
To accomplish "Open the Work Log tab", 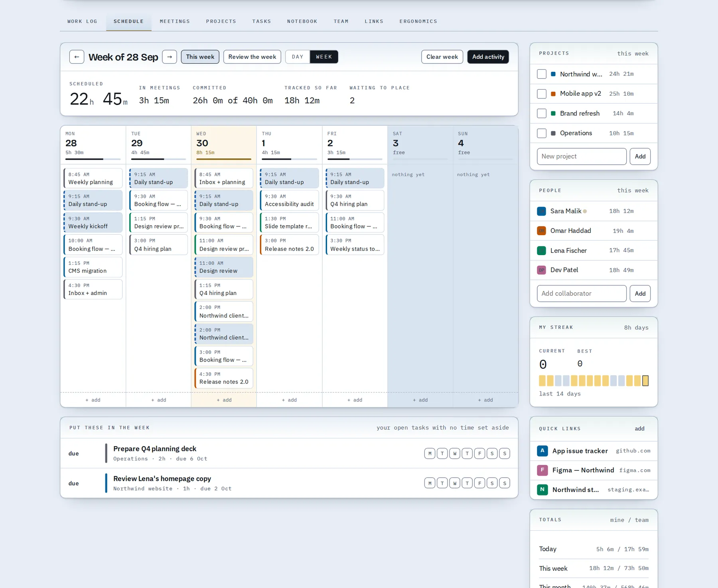I will pos(82,22).
